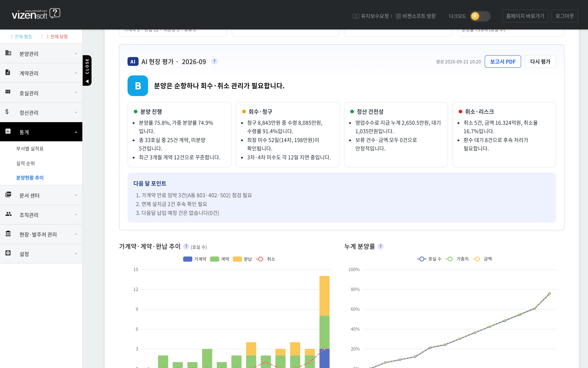588x368 pixels.
Task: Click the vizensoft logo
Action: (x=29, y=14)
